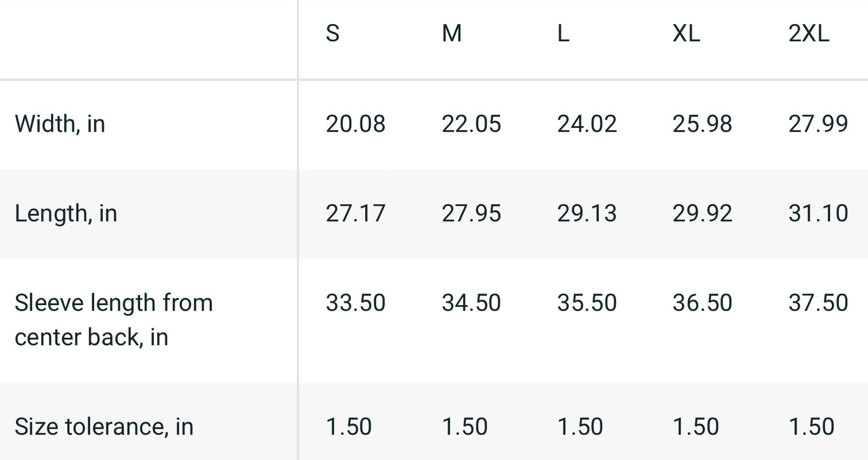
Task: Click the width value 24.02
Action: 587,124
